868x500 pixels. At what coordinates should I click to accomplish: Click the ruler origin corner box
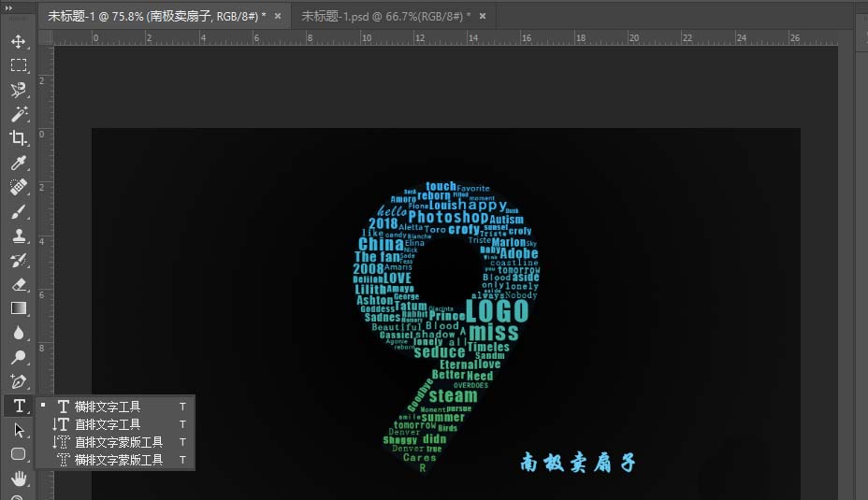[47, 37]
